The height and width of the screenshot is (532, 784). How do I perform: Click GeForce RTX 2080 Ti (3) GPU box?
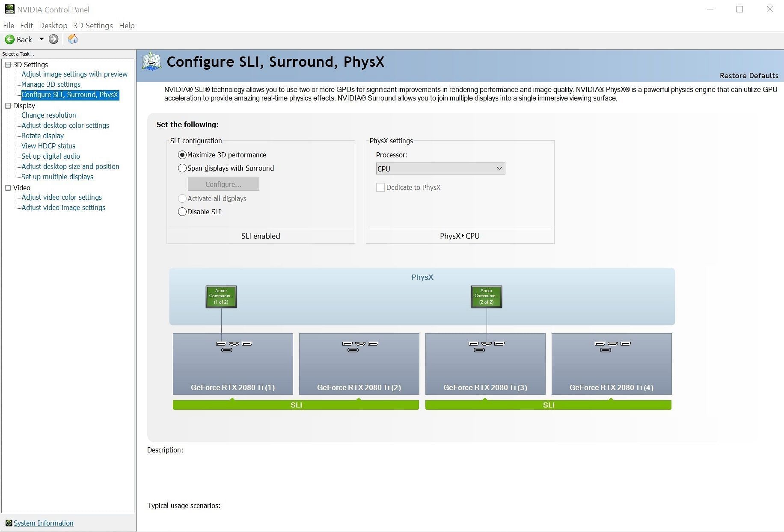(x=485, y=364)
